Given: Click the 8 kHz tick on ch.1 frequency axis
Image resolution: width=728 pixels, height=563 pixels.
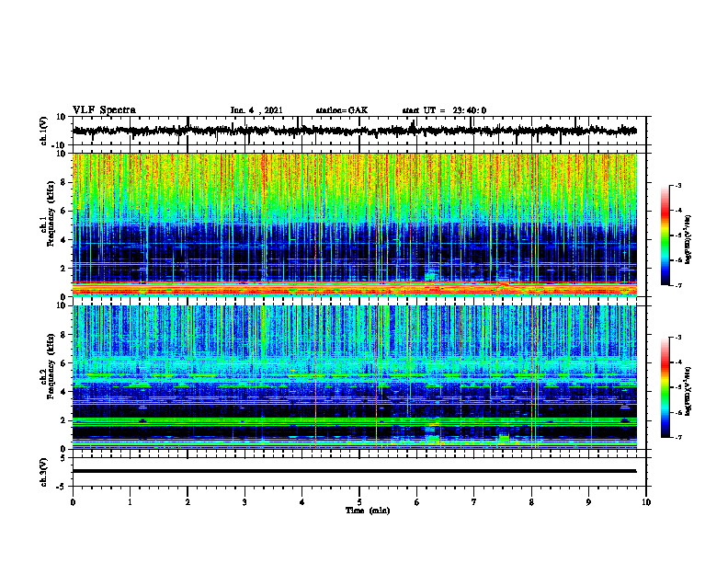Looking at the screenshot, I should pos(63,182).
